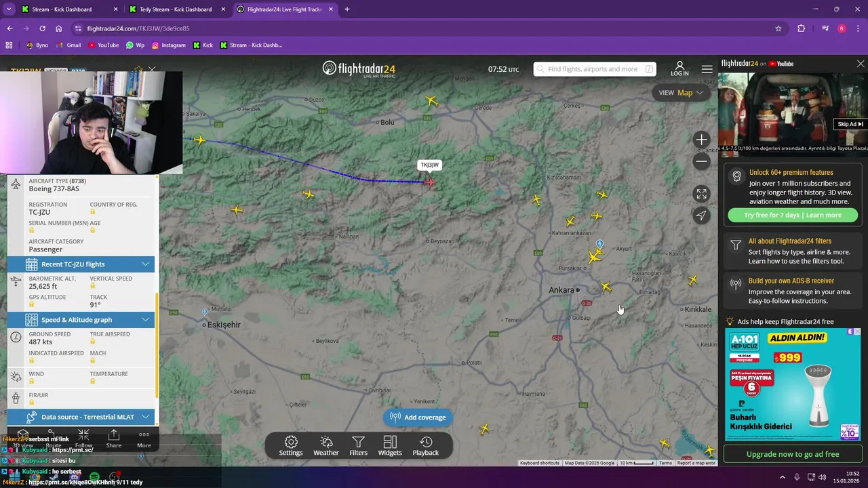Open media control icon in Chrome toolbar

pyautogui.click(x=825, y=28)
